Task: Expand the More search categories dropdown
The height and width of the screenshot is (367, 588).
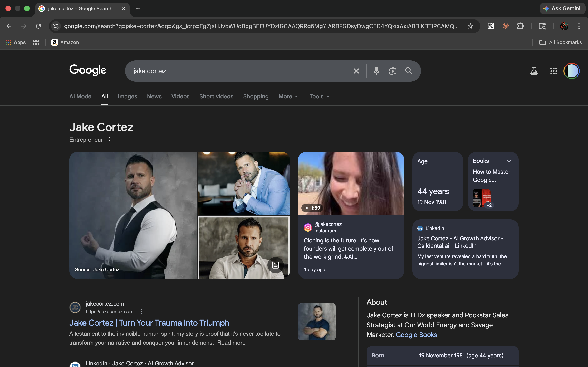Action: click(x=288, y=96)
